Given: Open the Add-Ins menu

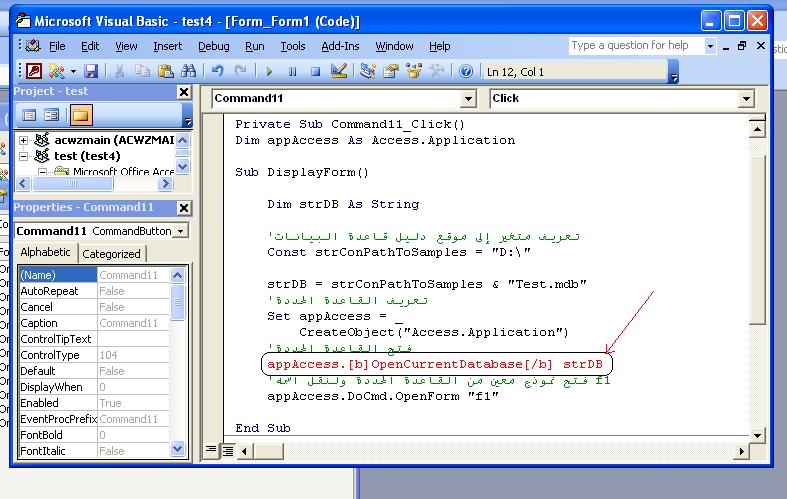Looking at the screenshot, I should point(340,46).
